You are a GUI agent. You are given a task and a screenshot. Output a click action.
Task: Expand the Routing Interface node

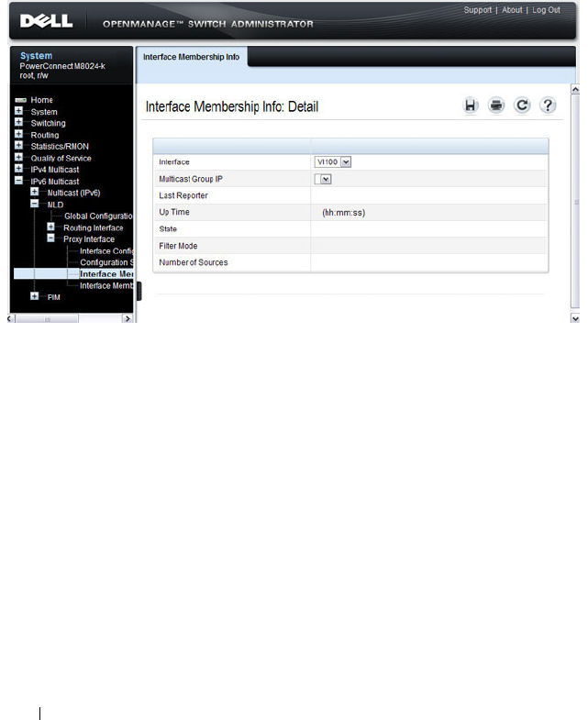click(51, 227)
